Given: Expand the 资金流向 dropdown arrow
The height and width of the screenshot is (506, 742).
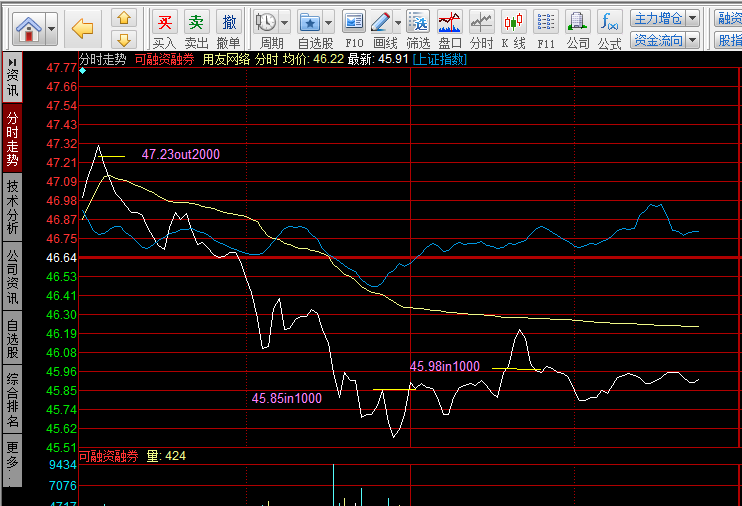Looking at the screenshot, I should click(693, 40).
